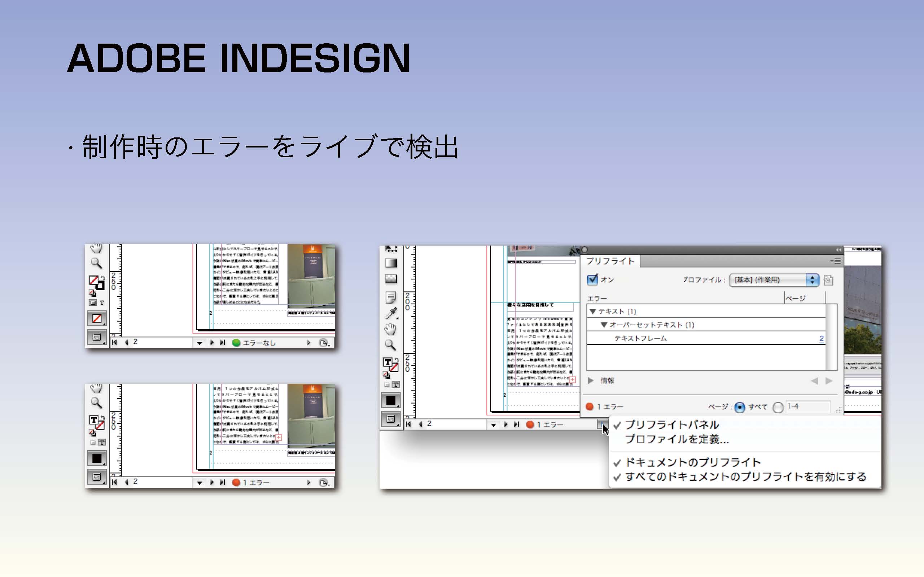Click the green no-errors status indicator
The width and height of the screenshot is (924, 577).
236,343
